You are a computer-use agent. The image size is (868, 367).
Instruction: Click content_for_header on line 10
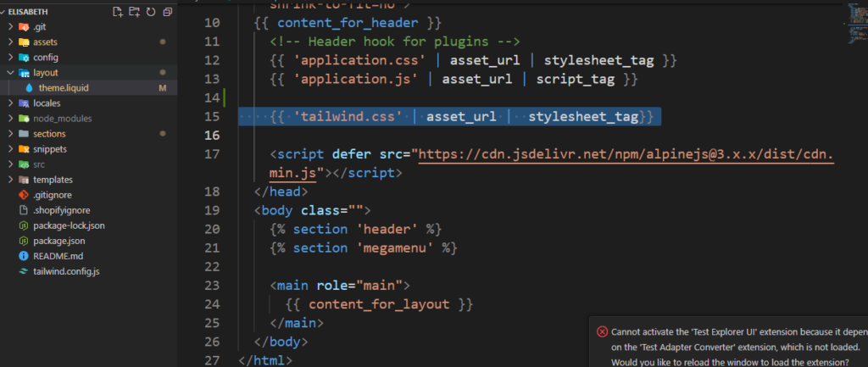pos(348,23)
